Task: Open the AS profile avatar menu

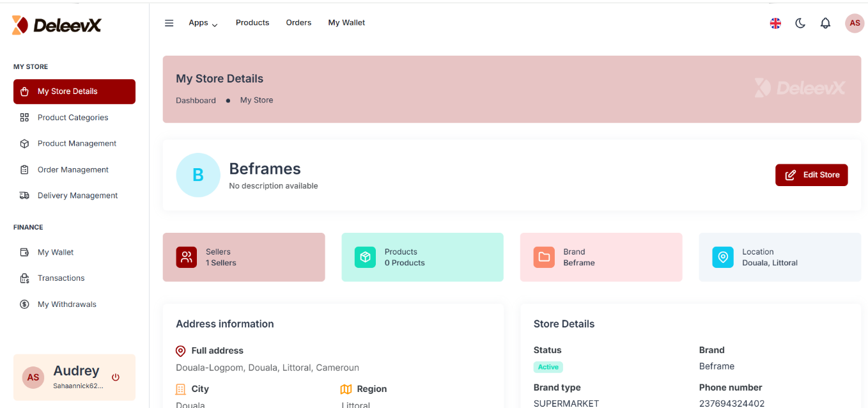Action: click(855, 23)
